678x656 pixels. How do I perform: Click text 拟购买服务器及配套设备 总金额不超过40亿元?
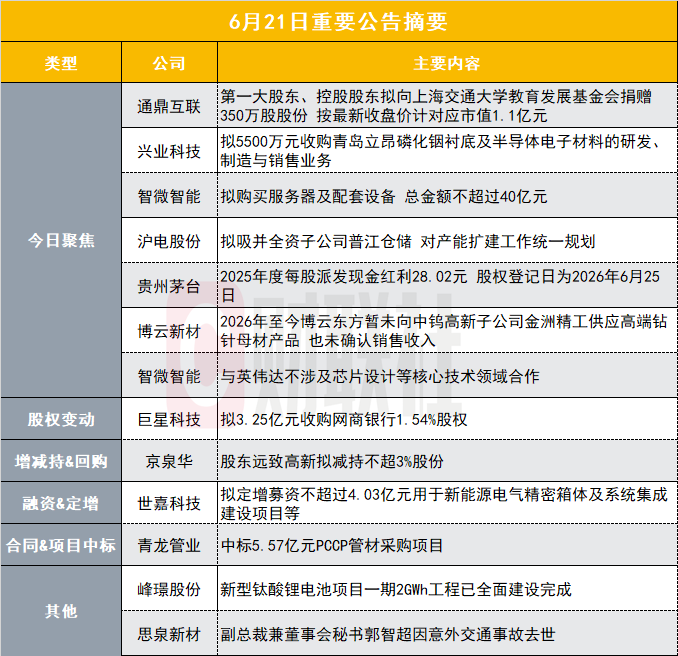coord(384,196)
